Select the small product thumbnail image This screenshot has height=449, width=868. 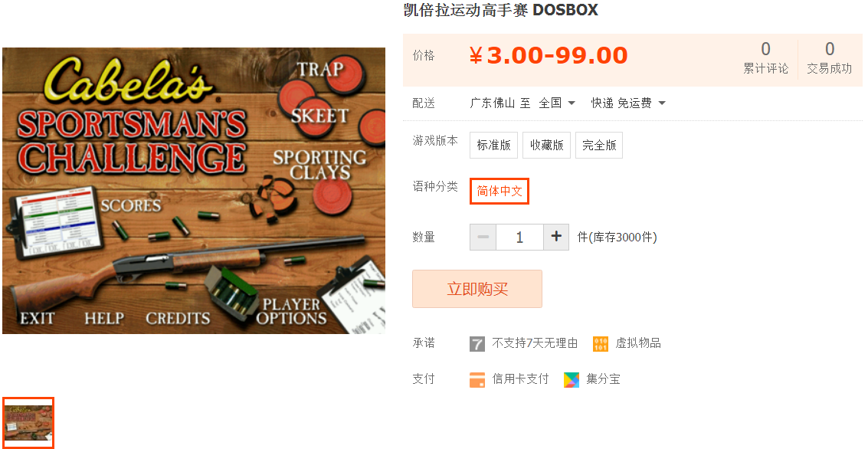pyautogui.click(x=28, y=423)
